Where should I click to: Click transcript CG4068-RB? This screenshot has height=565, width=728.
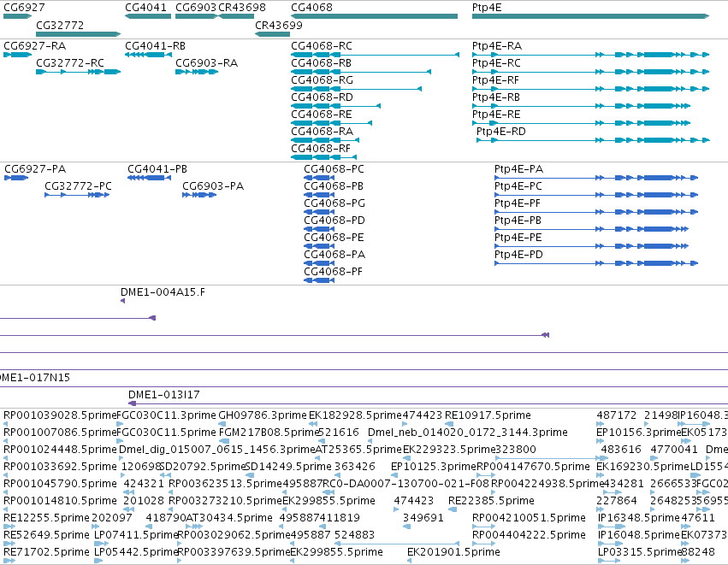point(361,72)
